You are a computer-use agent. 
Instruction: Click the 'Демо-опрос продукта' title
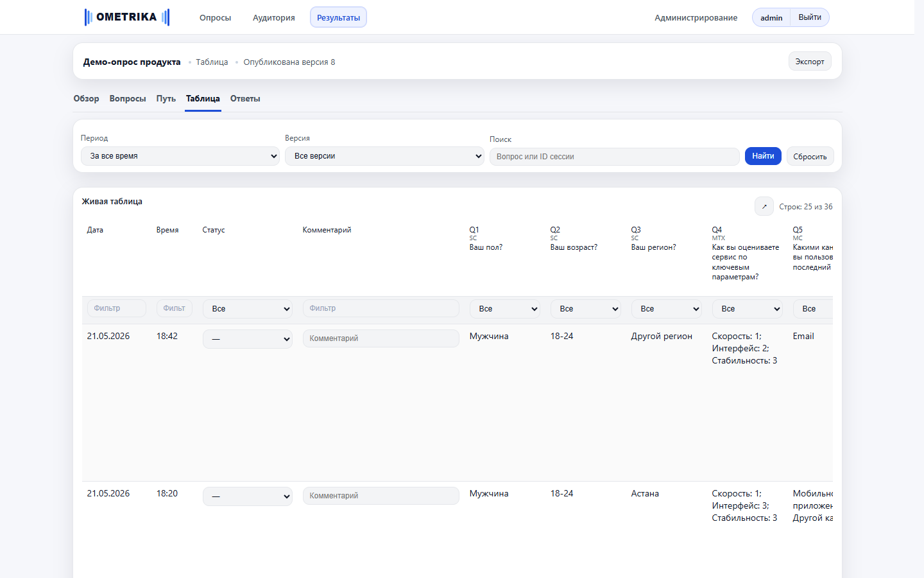[x=132, y=62]
